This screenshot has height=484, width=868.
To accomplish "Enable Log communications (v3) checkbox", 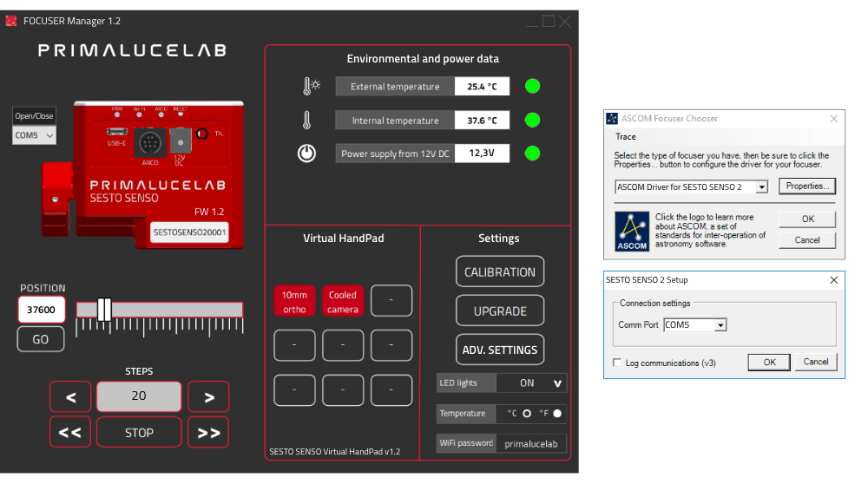I will [617, 363].
